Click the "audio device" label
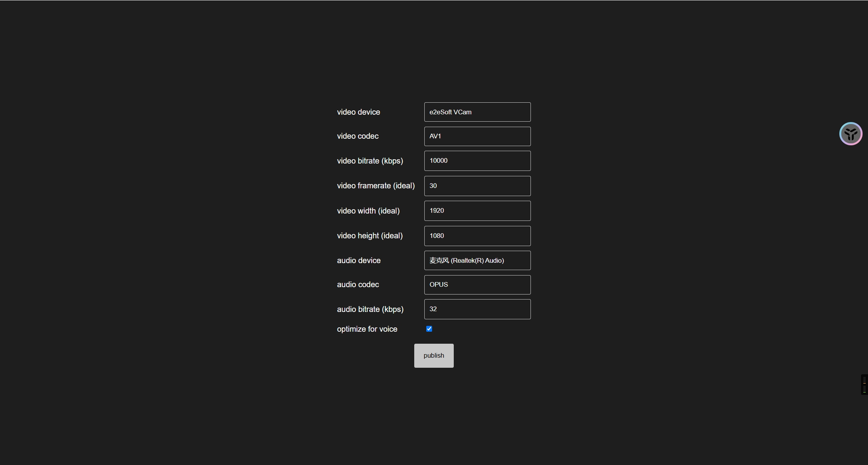Viewport: 868px width, 465px height. (359, 260)
